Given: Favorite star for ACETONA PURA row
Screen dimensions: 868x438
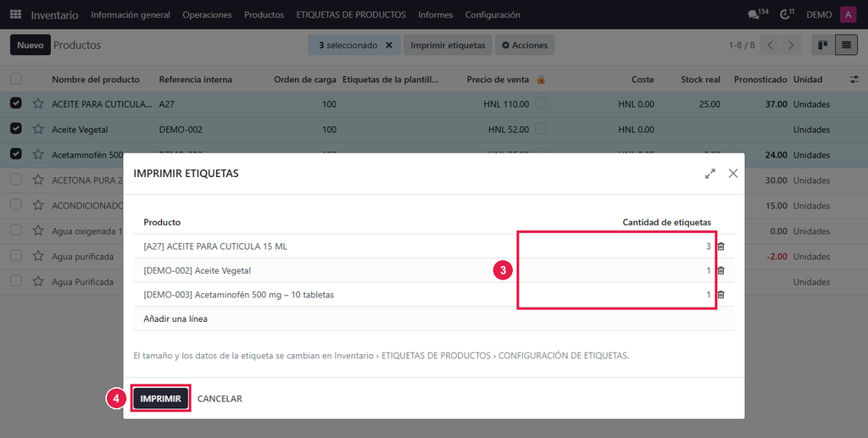Looking at the screenshot, I should 37,180.
